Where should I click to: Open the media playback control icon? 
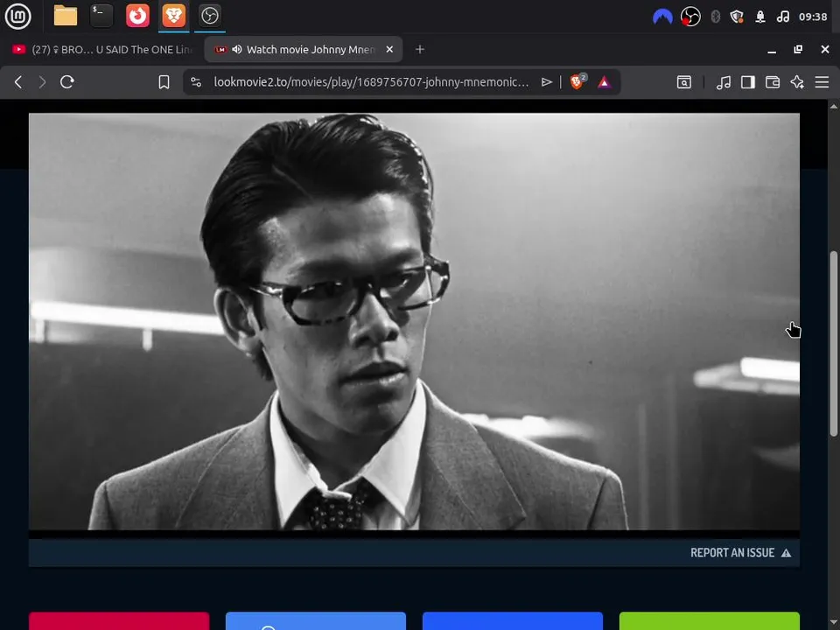[724, 82]
